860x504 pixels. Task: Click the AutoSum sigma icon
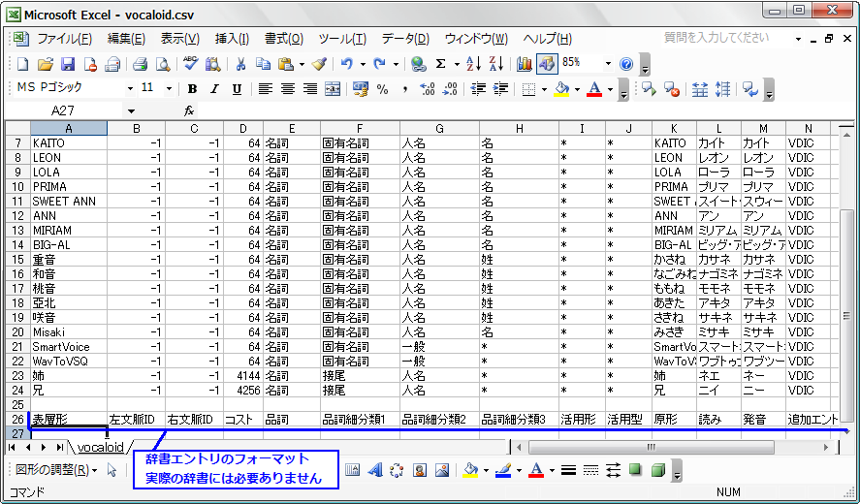tap(440, 64)
